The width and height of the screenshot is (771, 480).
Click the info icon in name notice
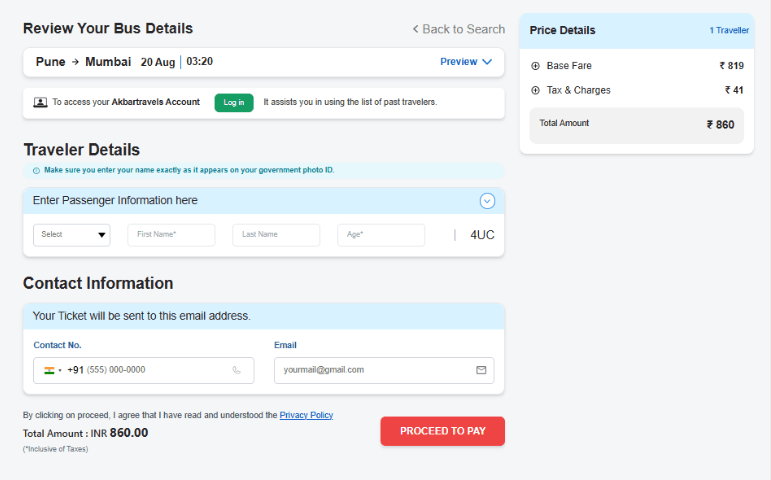click(x=36, y=171)
